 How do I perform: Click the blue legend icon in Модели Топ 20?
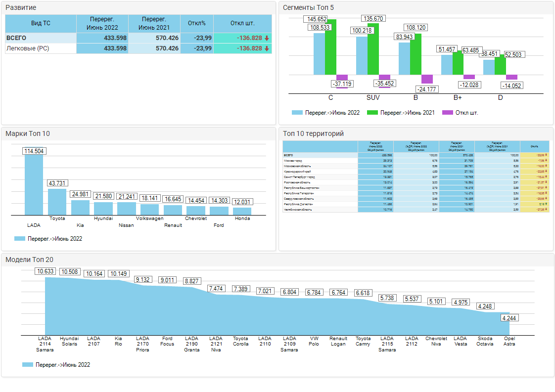[28, 365]
